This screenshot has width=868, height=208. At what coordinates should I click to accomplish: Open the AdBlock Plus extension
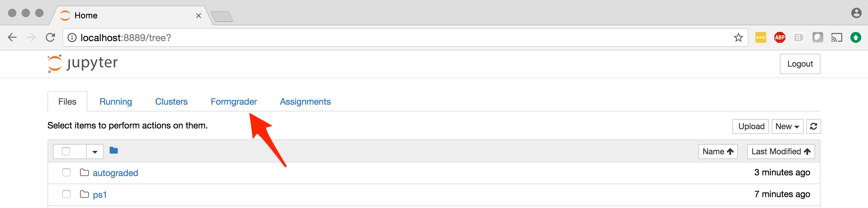(x=780, y=38)
